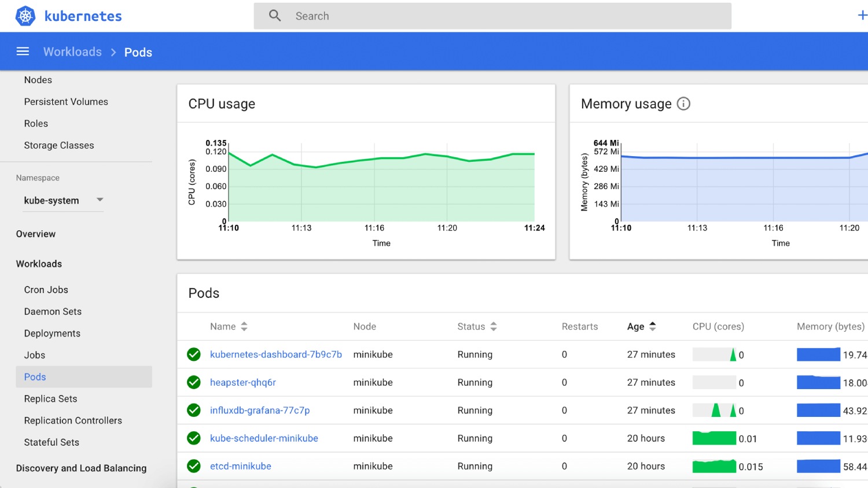
Task: Click kubernetes-dashboard memory usage bar
Action: [x=818, y=354]
